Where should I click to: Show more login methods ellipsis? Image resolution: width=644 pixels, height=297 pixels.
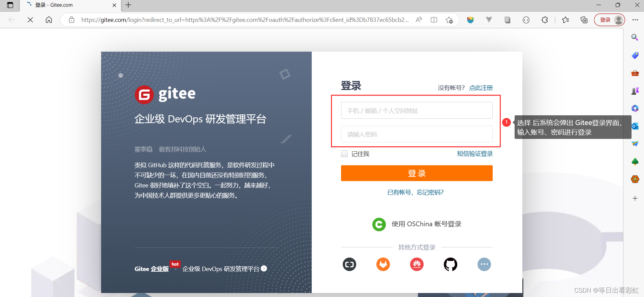coord(484,264)
